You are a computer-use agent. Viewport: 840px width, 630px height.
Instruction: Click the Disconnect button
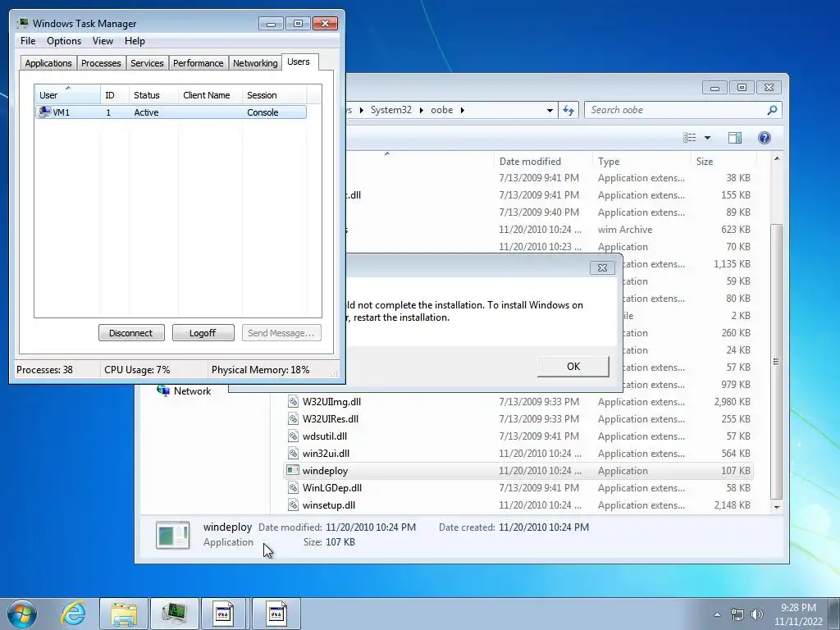point(131,333)
